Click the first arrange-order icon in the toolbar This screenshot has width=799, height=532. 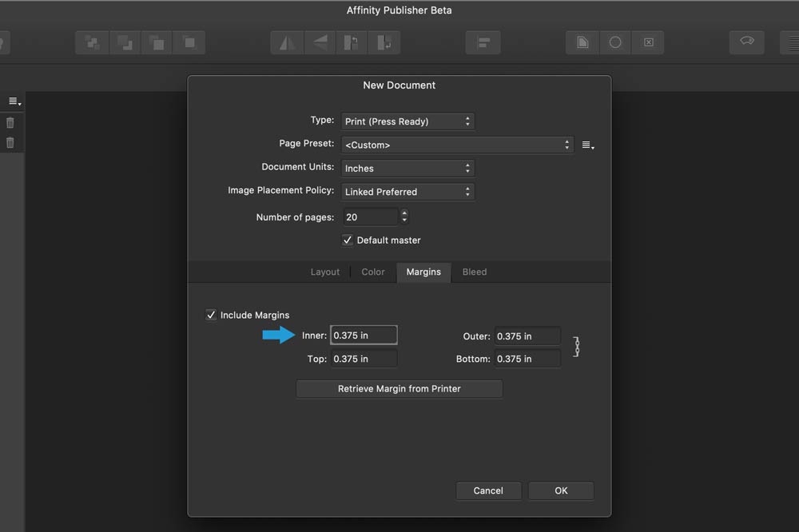click(x=92, y=43)
